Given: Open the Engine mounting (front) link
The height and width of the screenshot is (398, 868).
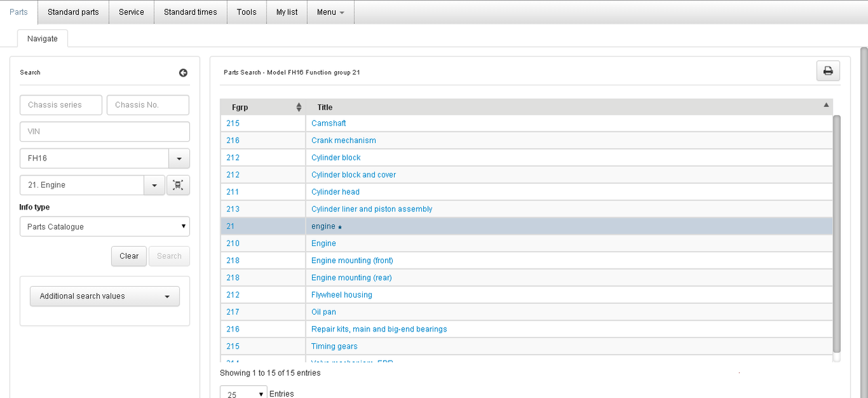Looking at the screenshot, I should point(352,260).
